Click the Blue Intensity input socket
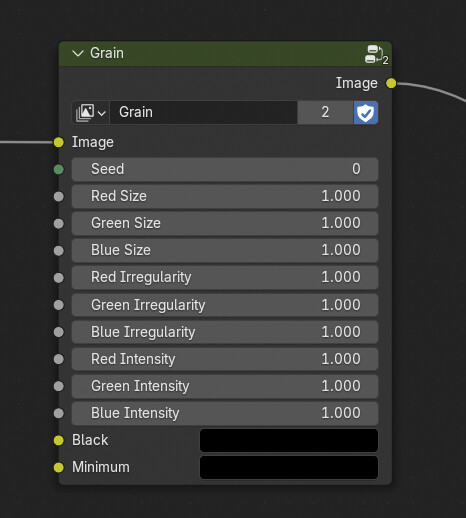 click(59, 413)
